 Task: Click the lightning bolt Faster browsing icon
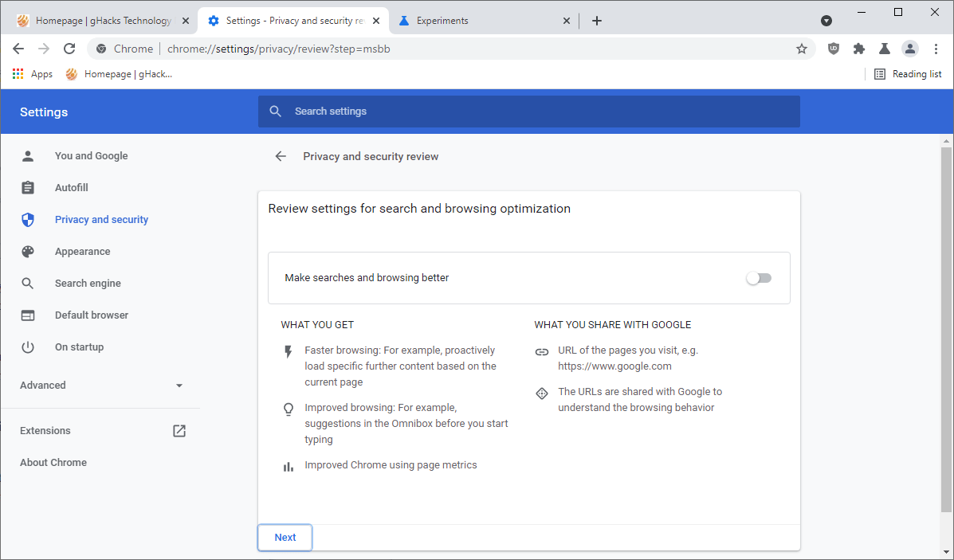[x=289, y=351]
